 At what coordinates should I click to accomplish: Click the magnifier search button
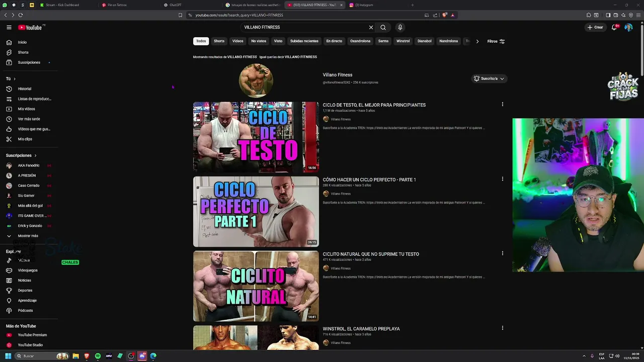[x=383, y=28]
